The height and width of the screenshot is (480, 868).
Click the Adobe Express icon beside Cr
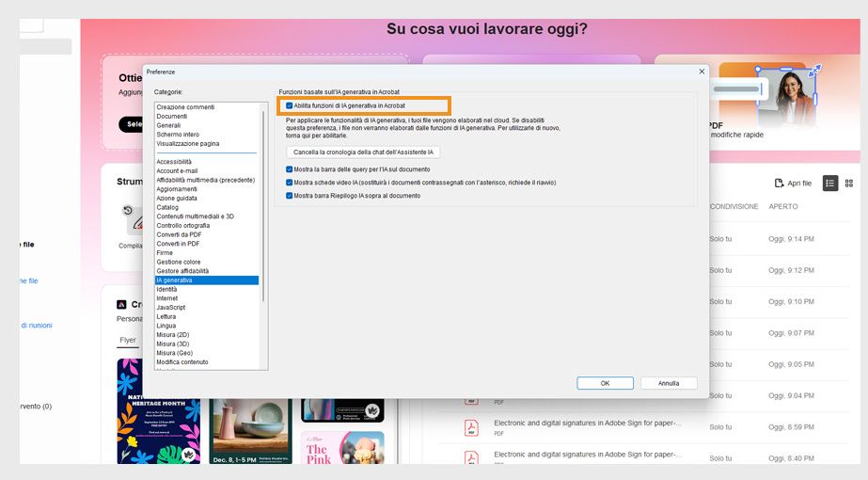pyautogui.click(x=122, y=304)
